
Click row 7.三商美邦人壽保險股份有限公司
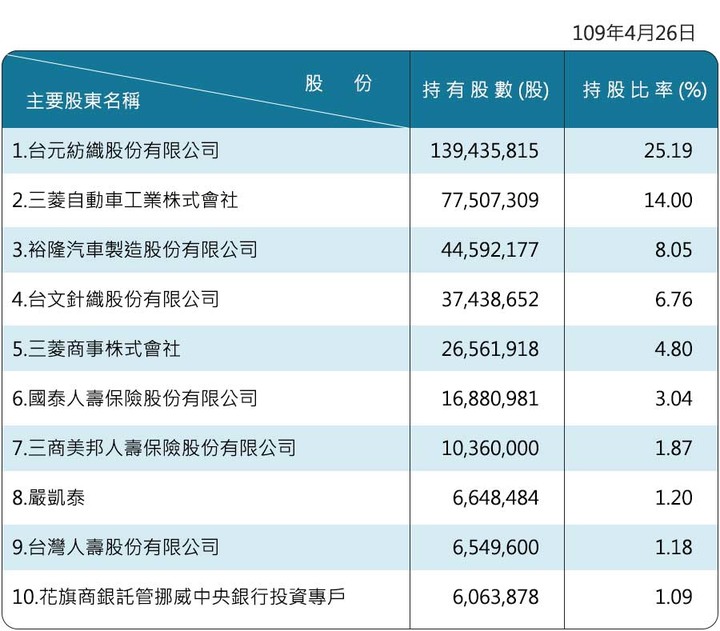click(x=154, y=448)
